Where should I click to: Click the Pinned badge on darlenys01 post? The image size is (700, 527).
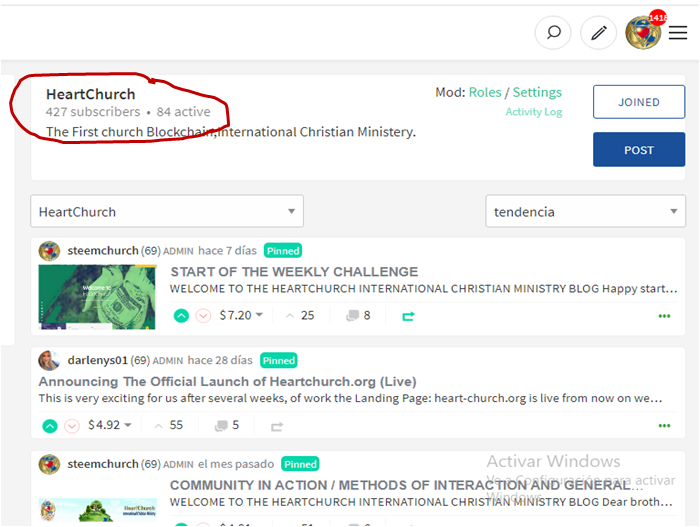[279, 360]
